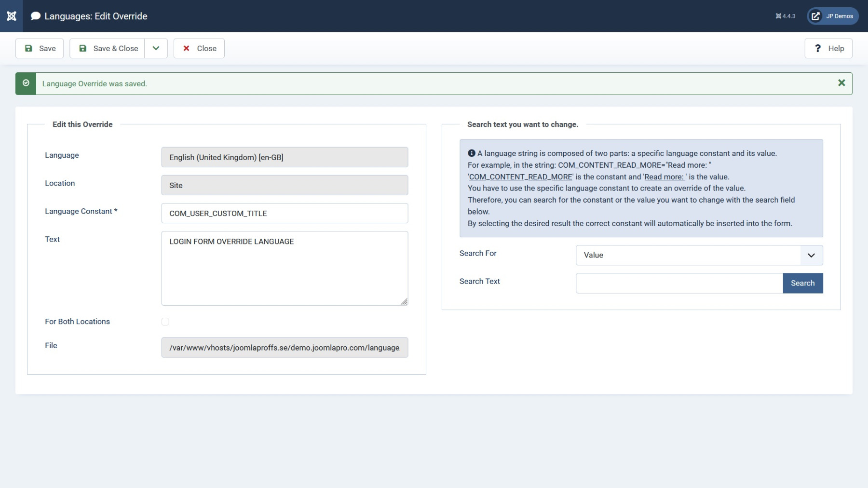Dismiss the saved success message
868x488 pixels.
[x=841, y=83]
